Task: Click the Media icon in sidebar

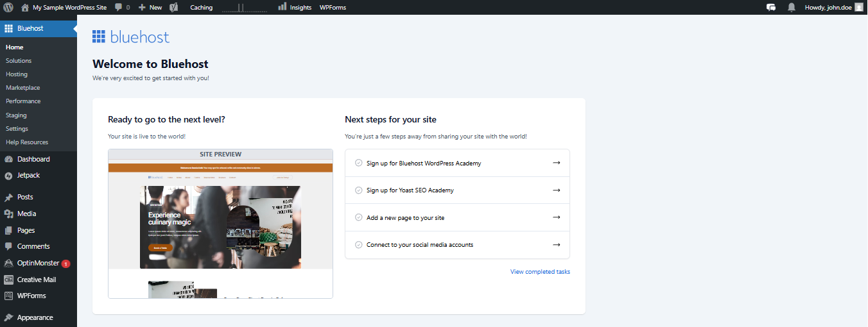Action: [x=8, y=214]
